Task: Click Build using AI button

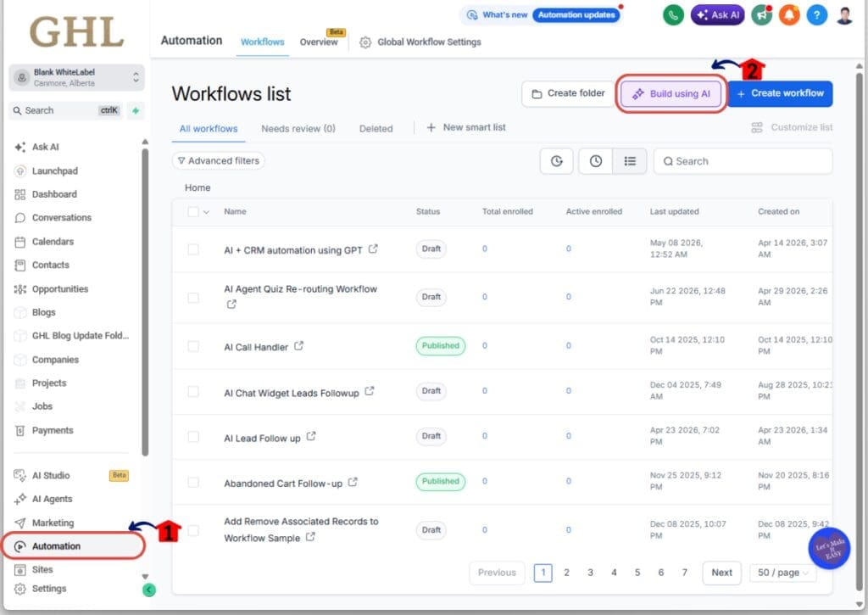Action: pos(671,93)
